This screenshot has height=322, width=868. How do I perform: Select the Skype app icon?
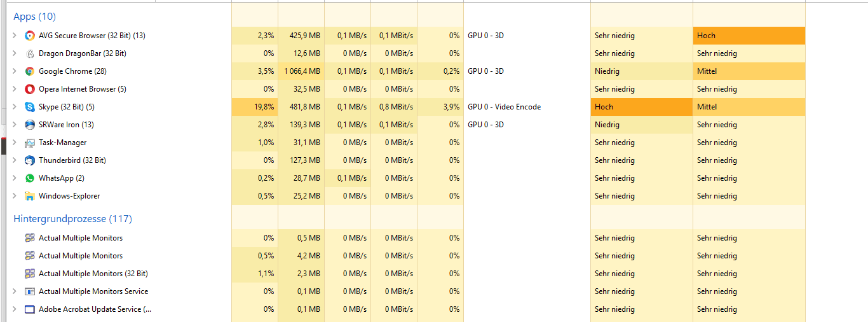tap(29, 107)
